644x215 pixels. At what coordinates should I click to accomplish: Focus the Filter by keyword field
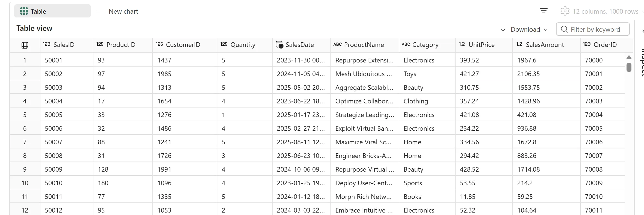(x=593, y=29)
